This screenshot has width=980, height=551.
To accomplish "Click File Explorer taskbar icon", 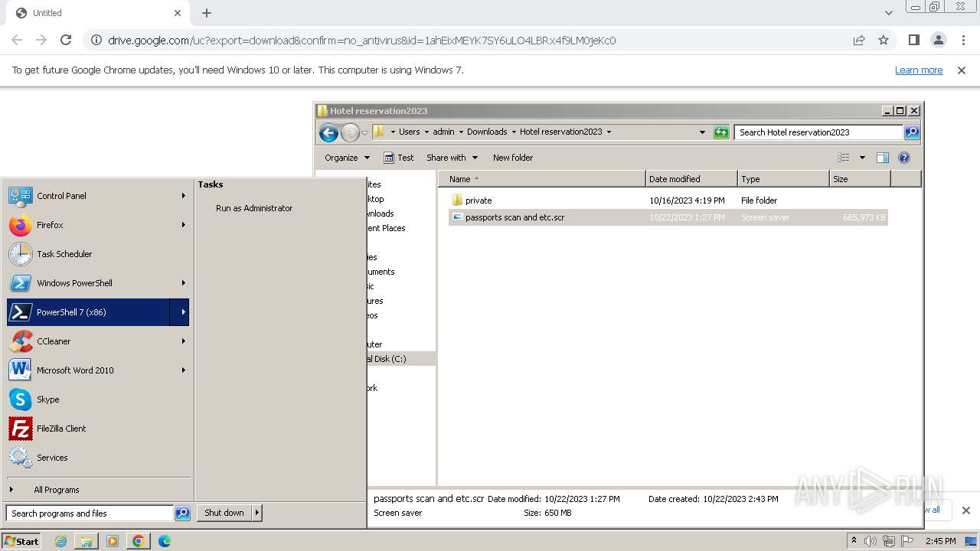I will point(87,541).
